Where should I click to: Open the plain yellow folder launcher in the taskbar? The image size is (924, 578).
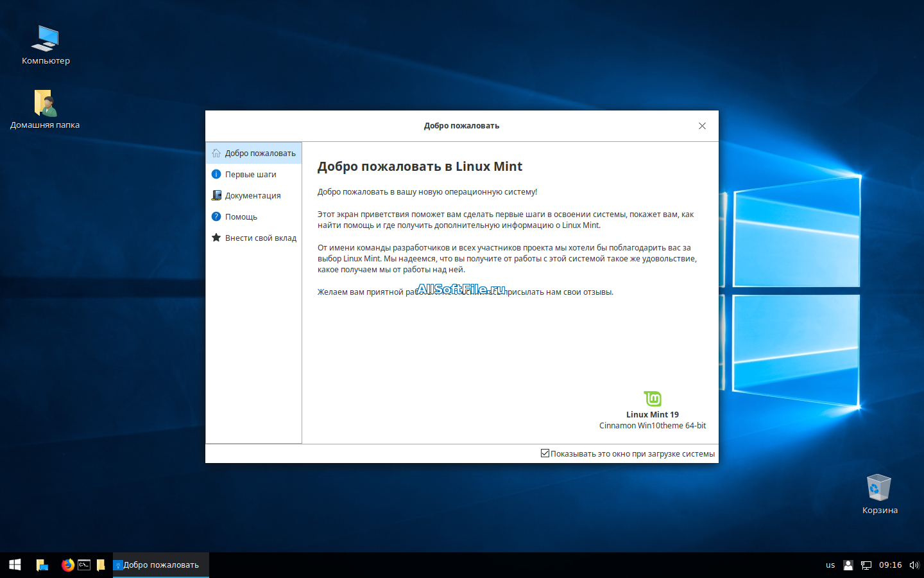(x=101, y=565)
